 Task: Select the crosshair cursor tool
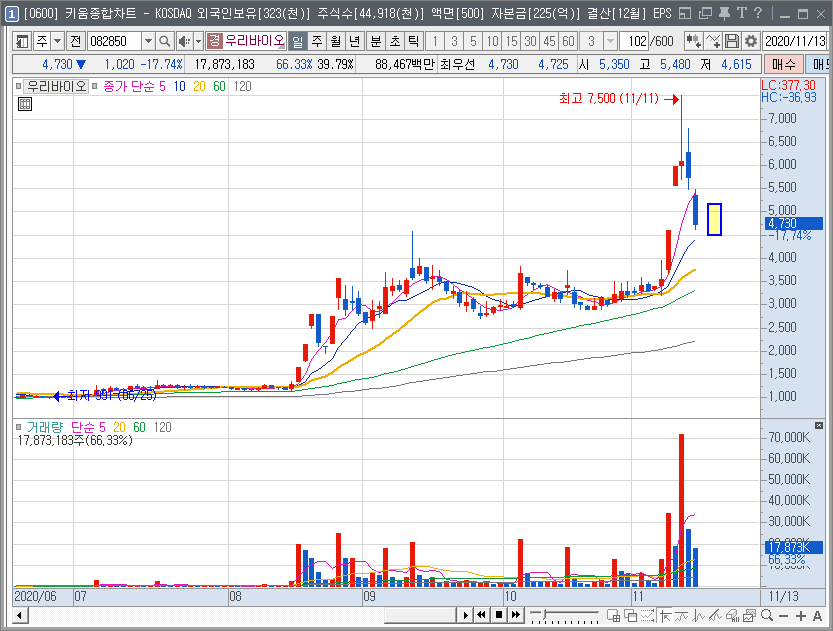(x=664, y=616)
